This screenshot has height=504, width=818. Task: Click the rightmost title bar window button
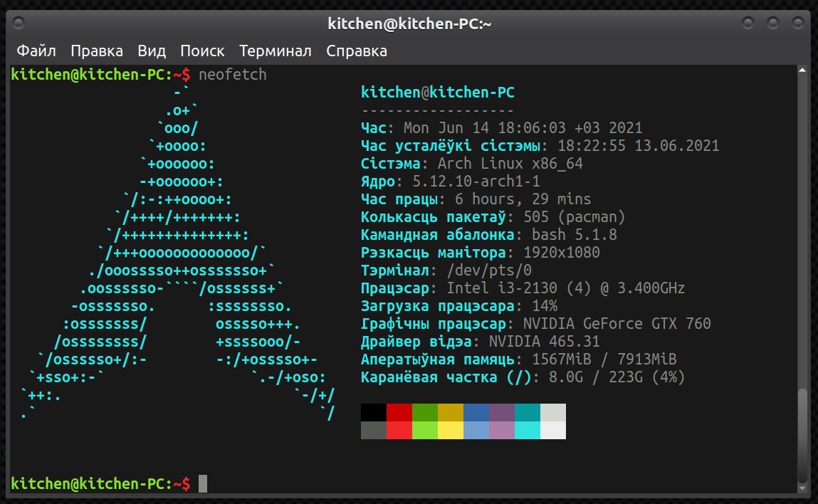coord(797,23)
